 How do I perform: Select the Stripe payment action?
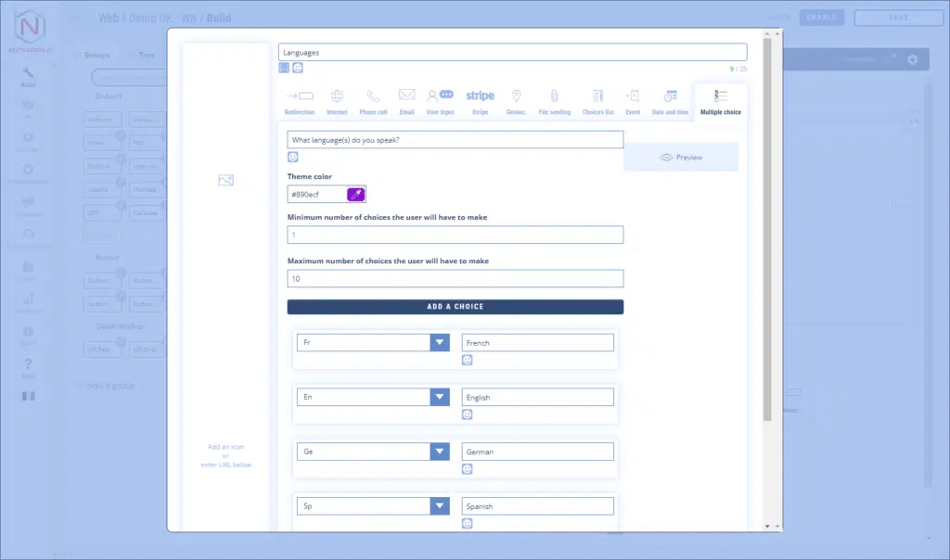480,100
